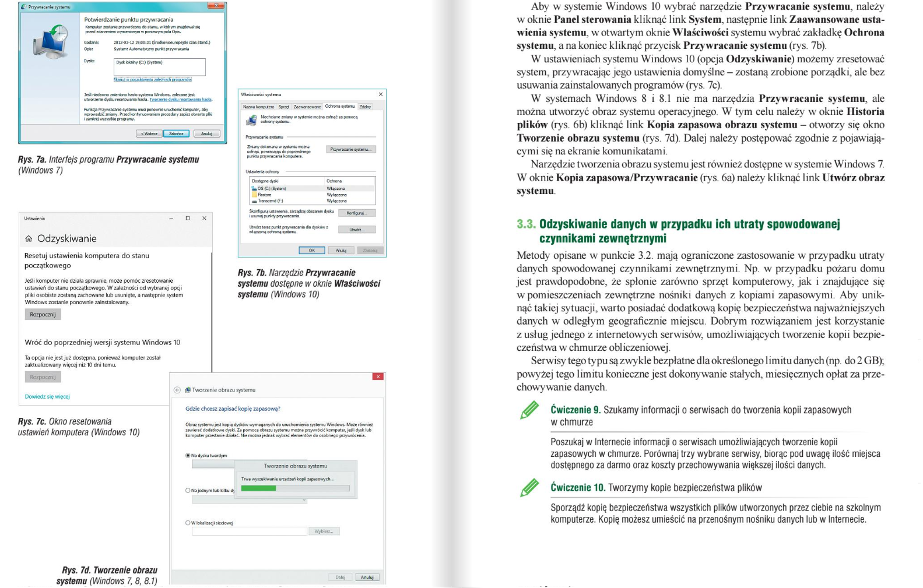Viewport: 923px width, 588px height.
Task: Click the Gdzie chcesz zapisać kopię zapasową? heading
Action: [233, 409]
